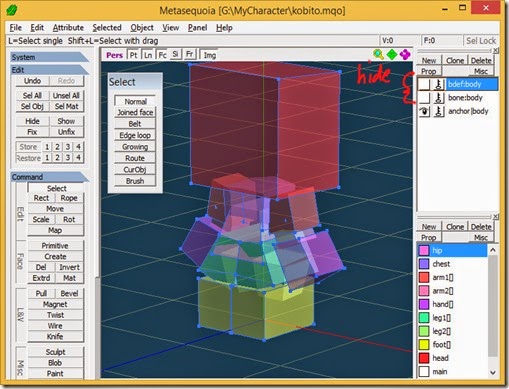Click the lock icon beside bdef:body

click(x=439, y=84)
